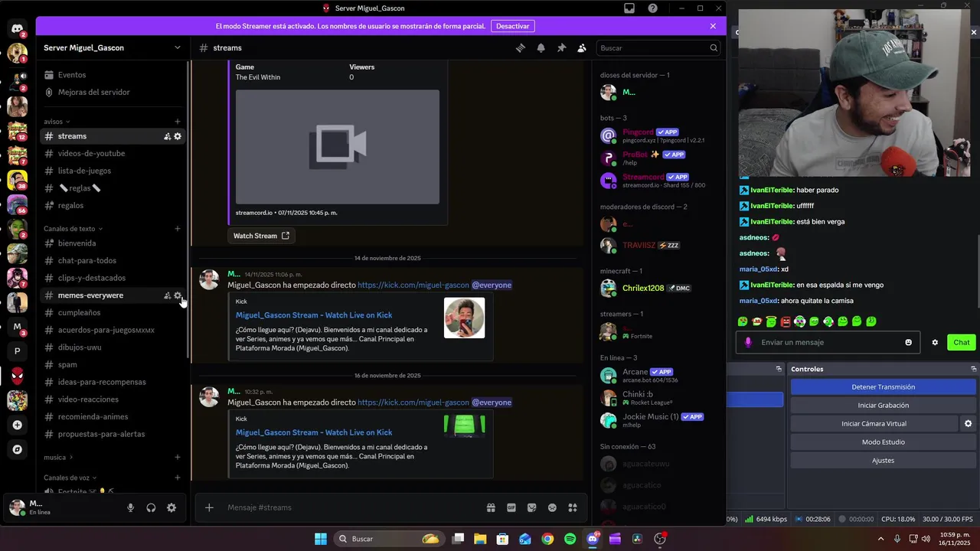Add channel to avisos category

178,122
